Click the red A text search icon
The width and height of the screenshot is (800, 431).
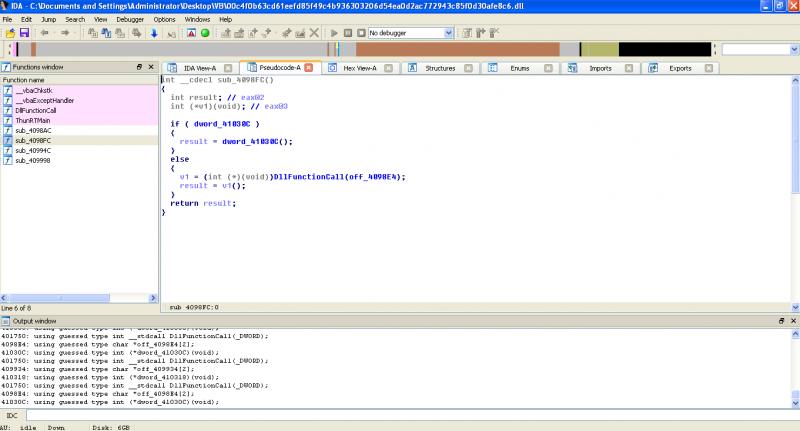coord(191,33)
